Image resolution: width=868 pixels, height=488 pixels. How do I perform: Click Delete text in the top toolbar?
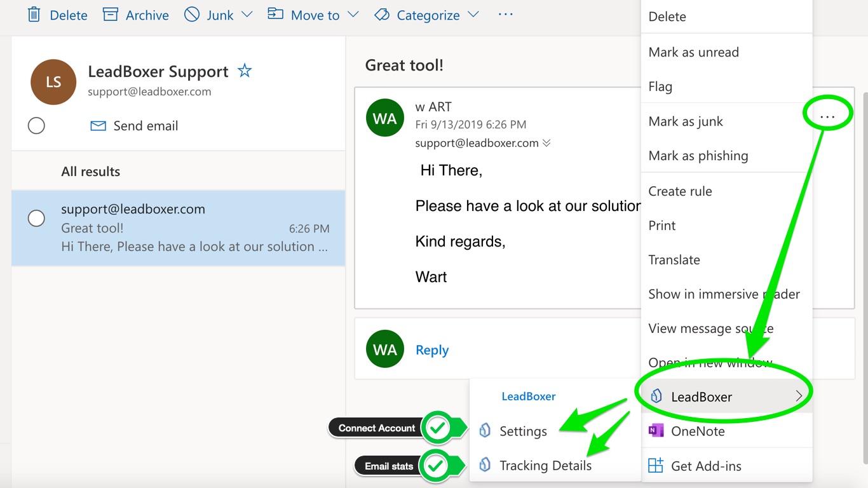[x=68, y=15]
